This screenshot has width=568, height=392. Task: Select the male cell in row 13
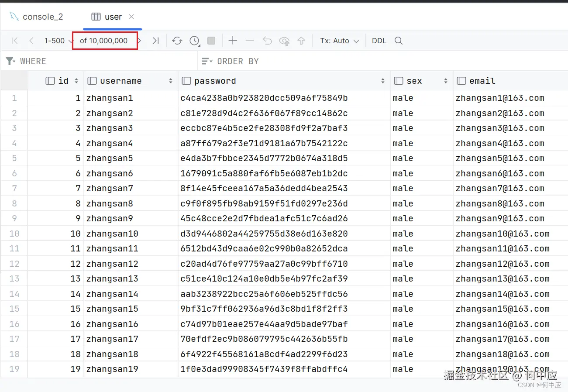[422, 279]
